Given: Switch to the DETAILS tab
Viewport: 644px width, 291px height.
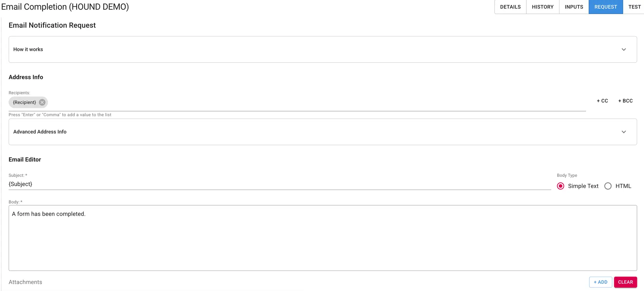Looking at the screenshot, I should (x=510, y=7).
